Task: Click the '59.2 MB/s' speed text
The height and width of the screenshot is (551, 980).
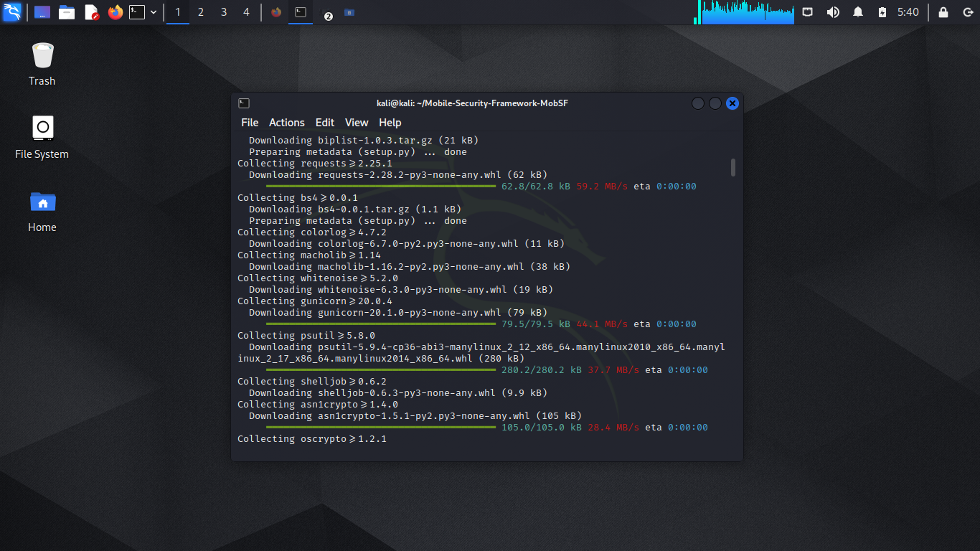Action: 602,187
